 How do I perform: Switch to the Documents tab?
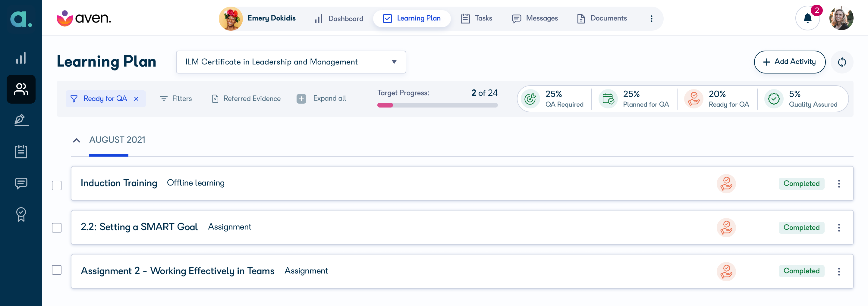click(602, 18)
